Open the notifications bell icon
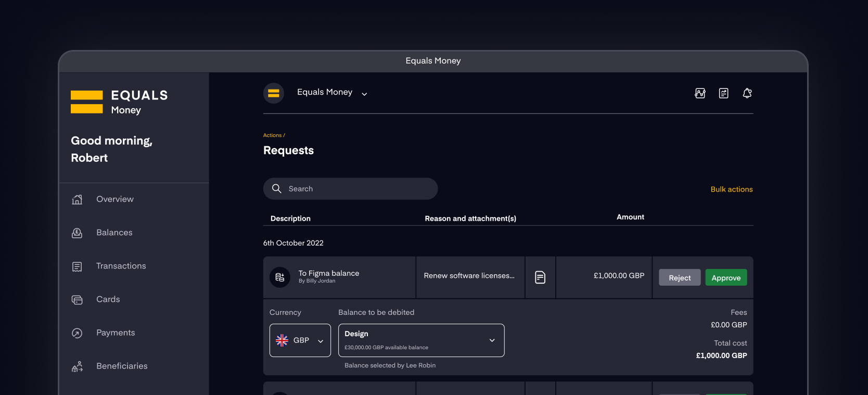The image size is (868, 395). [747, 93]
